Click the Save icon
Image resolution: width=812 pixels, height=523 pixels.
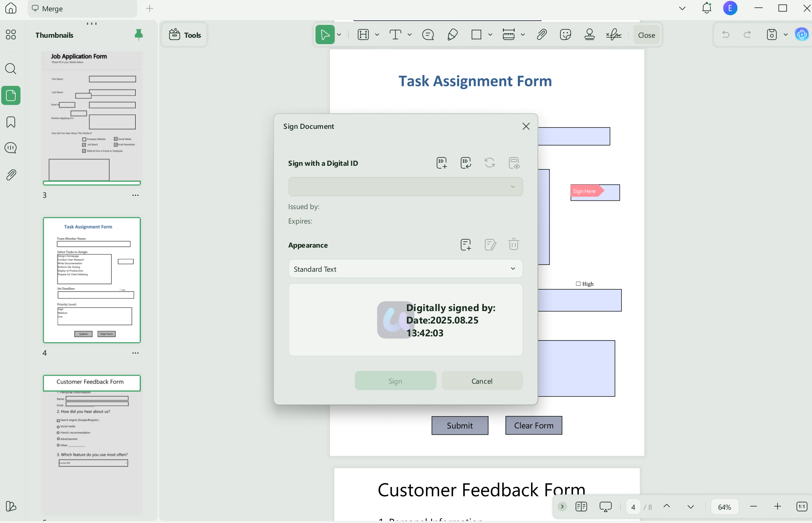coord(771,35)
